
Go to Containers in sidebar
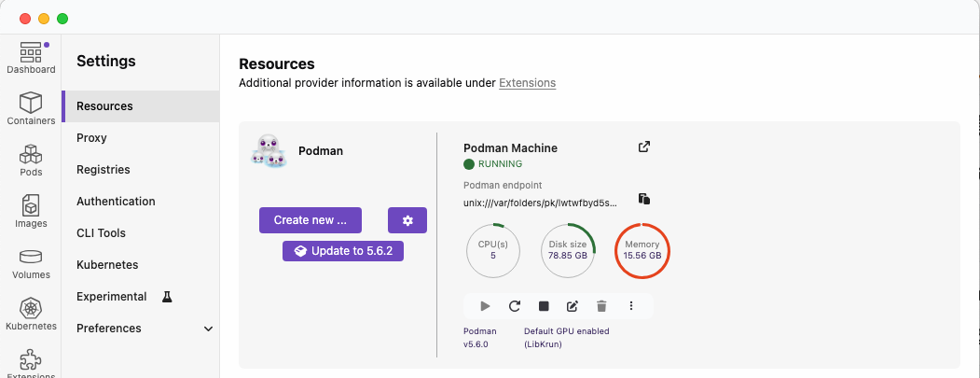pyautogui.click(x=31, y=108)
